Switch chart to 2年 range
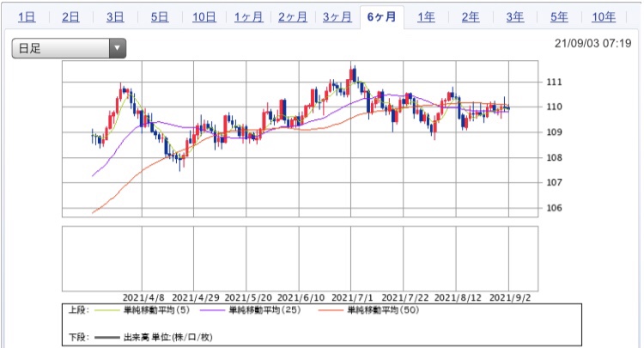The width and height of the screenshot is (644, 348). [x=471, y=17]
